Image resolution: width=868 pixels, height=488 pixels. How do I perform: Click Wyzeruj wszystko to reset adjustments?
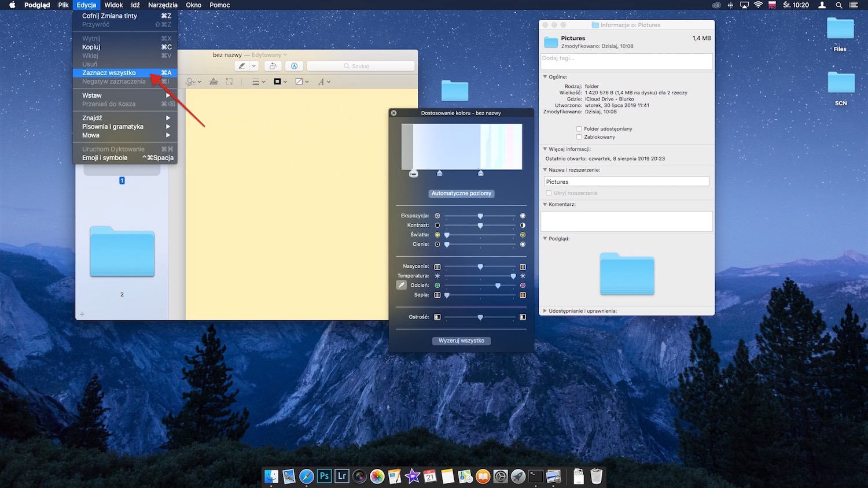point(461,341)
